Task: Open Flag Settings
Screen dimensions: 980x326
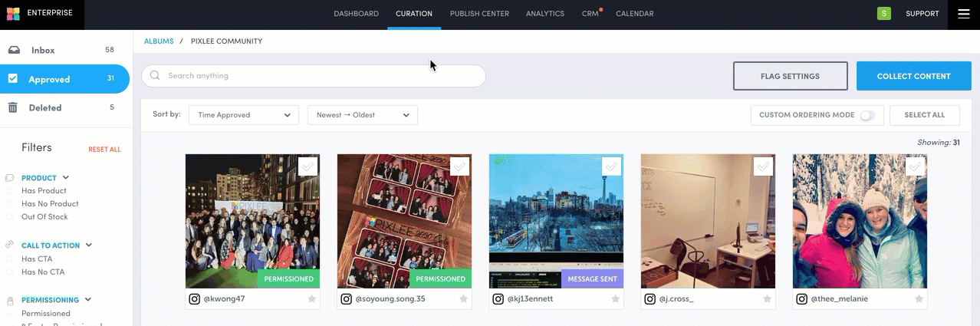Action: pyautogui.click(x=790, y=76)
